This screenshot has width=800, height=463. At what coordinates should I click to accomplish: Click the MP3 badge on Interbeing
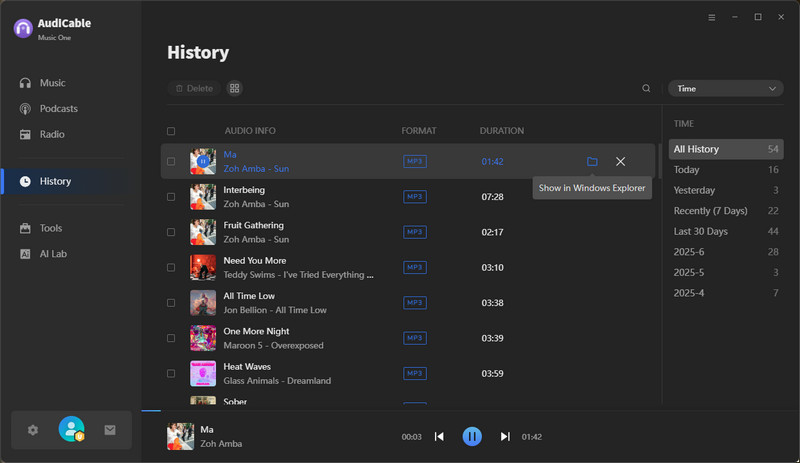tap(415, 197)
